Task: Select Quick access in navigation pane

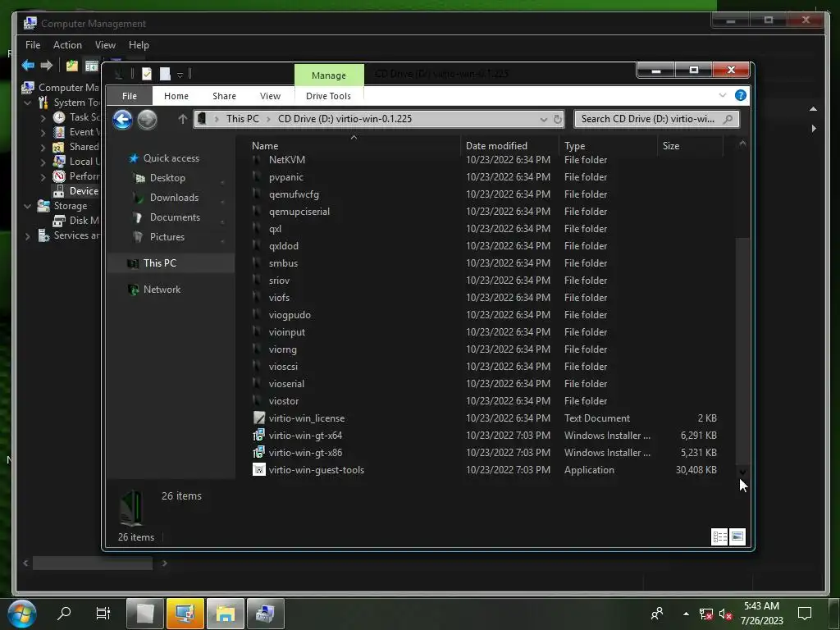Action: pos(171,158)
